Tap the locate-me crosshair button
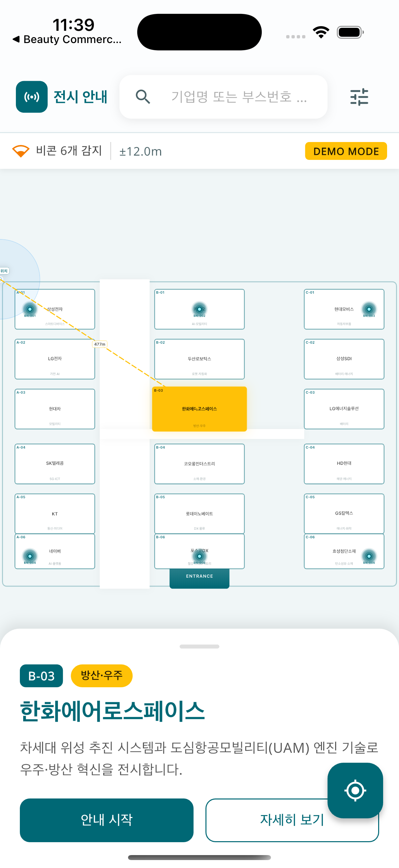 click(x=355, y=790)
